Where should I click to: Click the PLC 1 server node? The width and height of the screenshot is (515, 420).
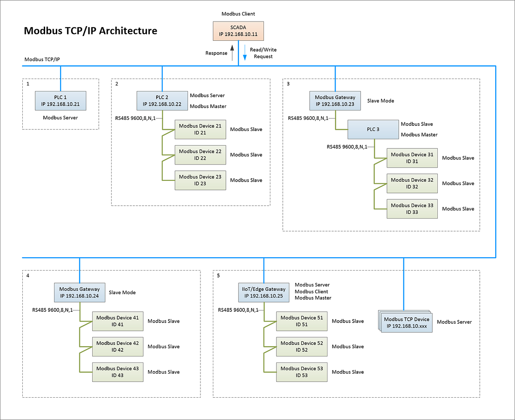click(x=60, y=100)
